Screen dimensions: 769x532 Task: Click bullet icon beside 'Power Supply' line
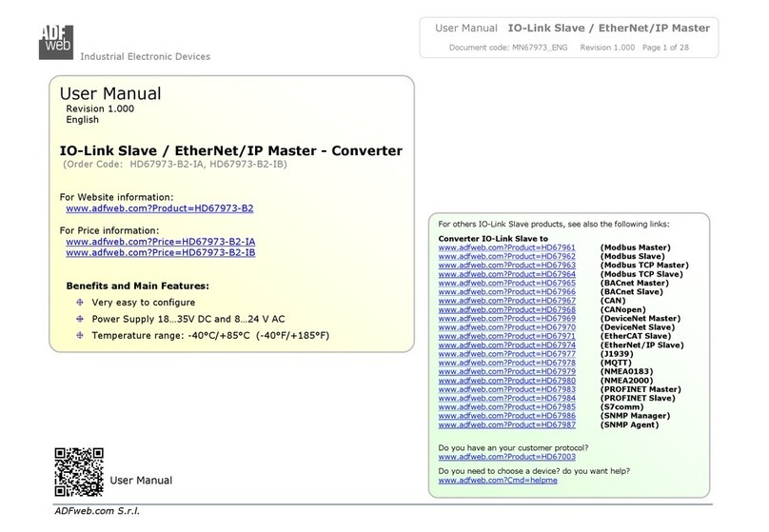80,319
